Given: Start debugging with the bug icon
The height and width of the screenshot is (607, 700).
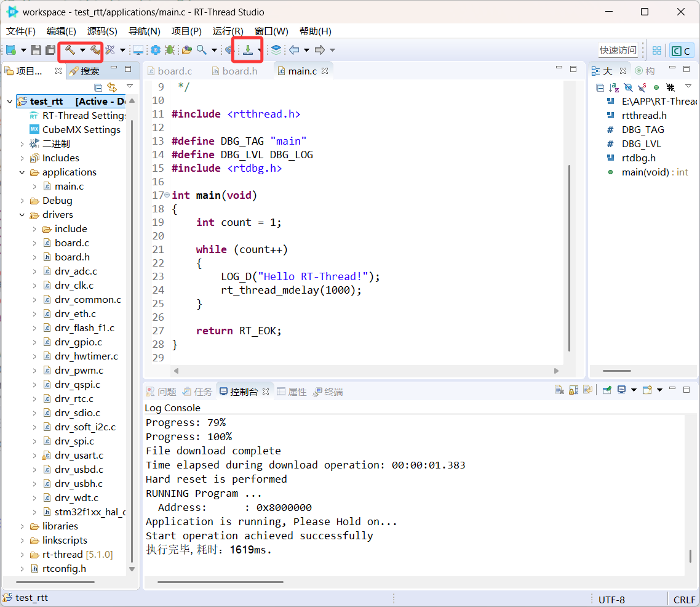Looking at the screenshot, I should (x=170, y=50).
